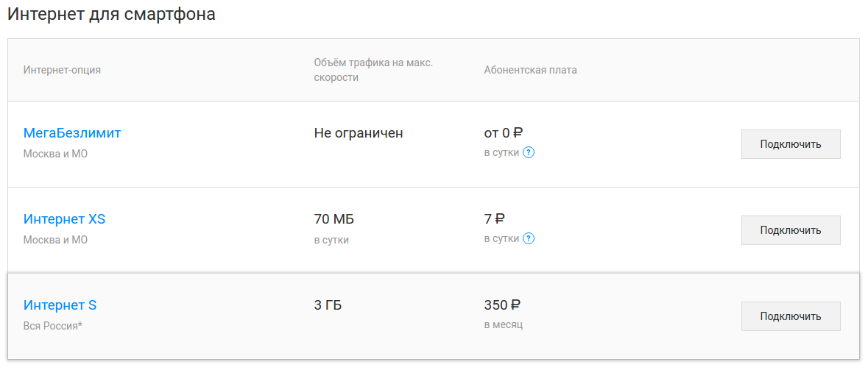Click the Вся Россия* region label

pos(53,325)
